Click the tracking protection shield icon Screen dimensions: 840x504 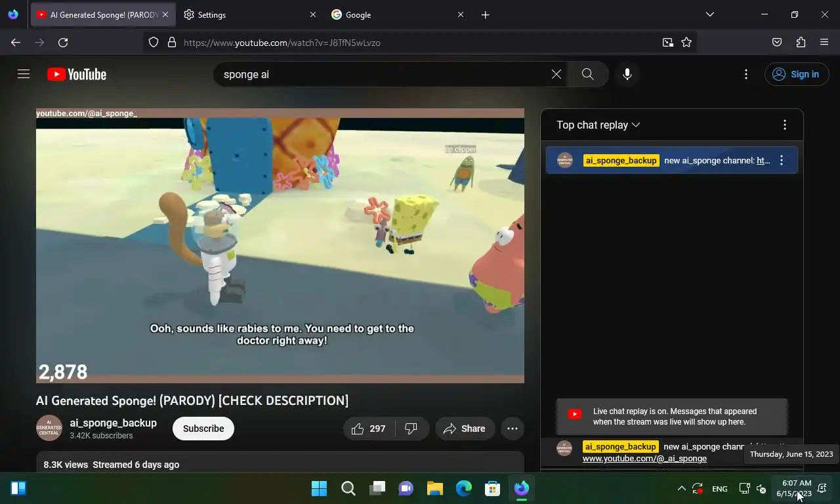[154, 43]
